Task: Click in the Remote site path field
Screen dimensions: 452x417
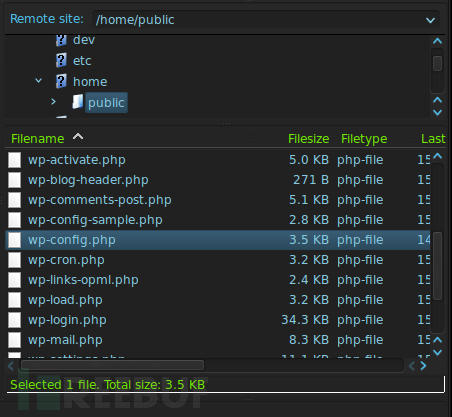Action: tap(258, 20)
